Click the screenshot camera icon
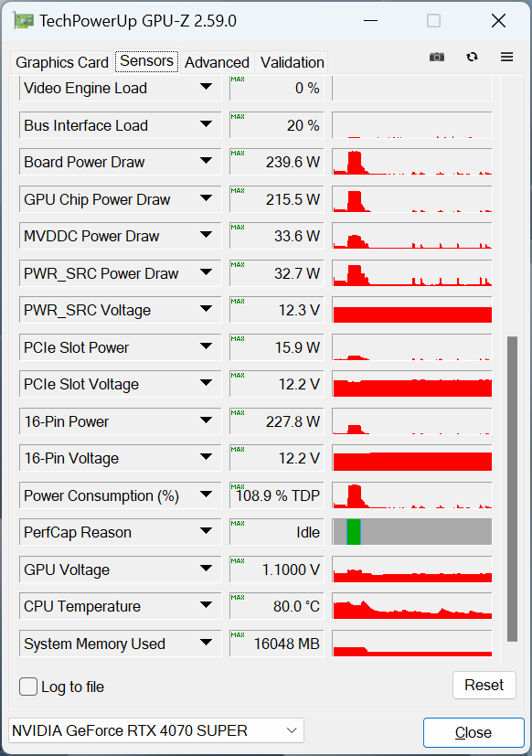The width and height of the screenshot is (532, 756). (x=437, y=57)
